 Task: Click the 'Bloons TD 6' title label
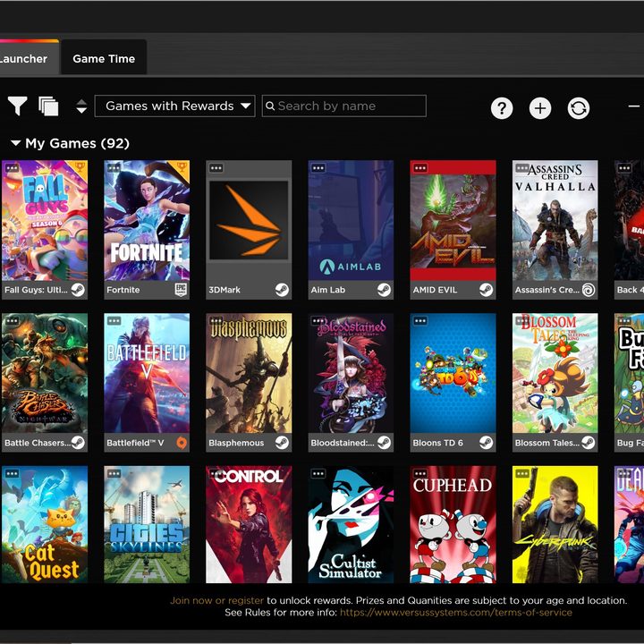(437, 443)
